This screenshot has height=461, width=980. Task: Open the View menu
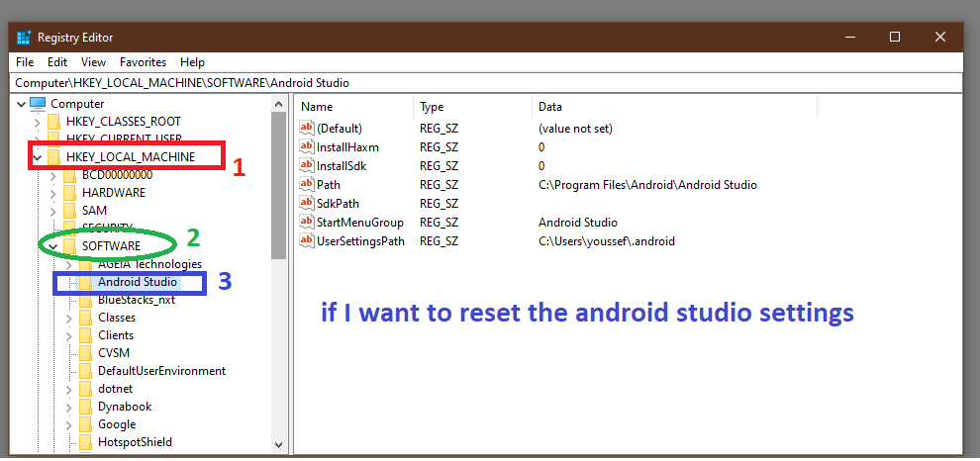point(94,62)
